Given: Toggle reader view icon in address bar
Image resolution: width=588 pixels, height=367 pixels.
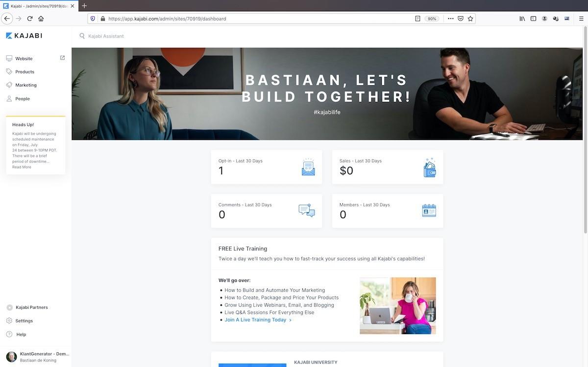Looking at the screenshot, I should [417, 19].
